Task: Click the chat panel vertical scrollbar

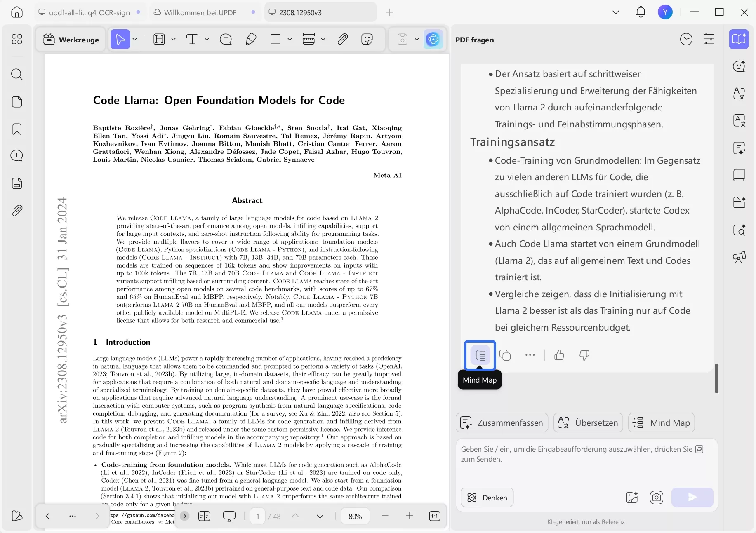Action: [716, 378]
